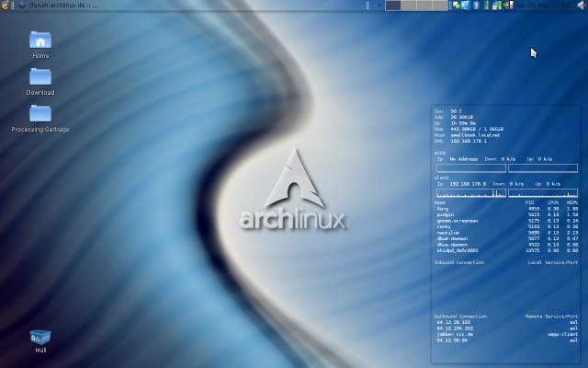The height and width of the screenshot is (368, 588).
Task: Click the Inbound Connection heading
Action: (459, 262)
